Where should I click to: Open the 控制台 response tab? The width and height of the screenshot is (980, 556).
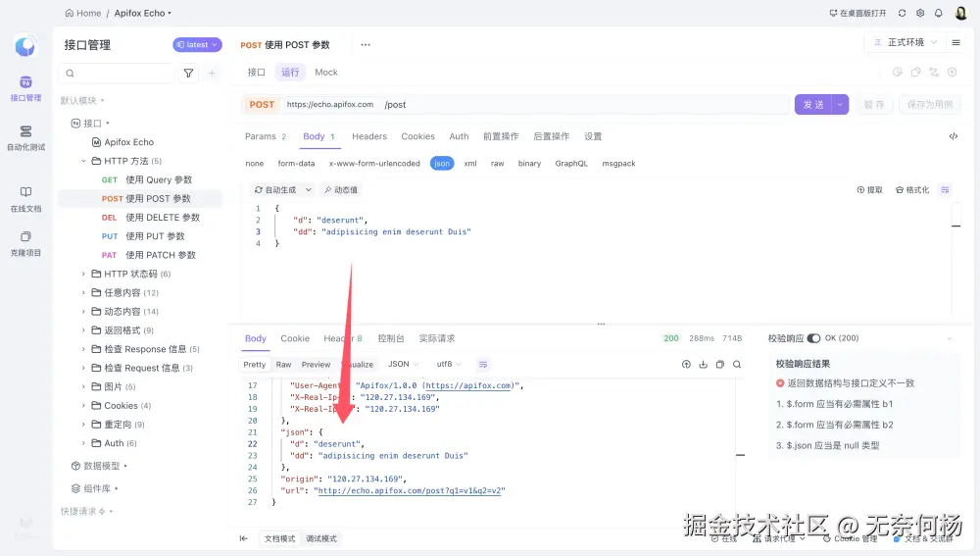click(x=391, y=338)
